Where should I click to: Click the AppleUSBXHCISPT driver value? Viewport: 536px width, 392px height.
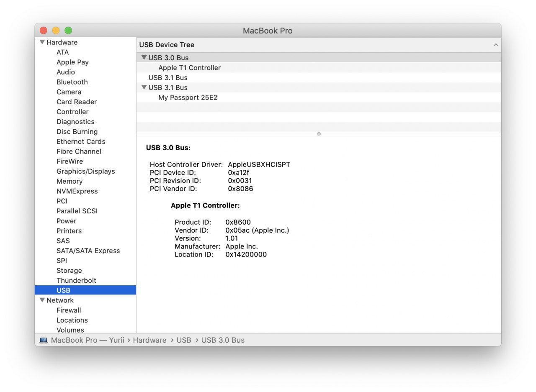(259, 165)
